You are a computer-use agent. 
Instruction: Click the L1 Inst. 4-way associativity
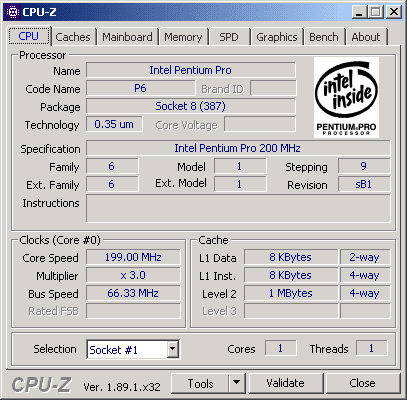pos(365,275)
